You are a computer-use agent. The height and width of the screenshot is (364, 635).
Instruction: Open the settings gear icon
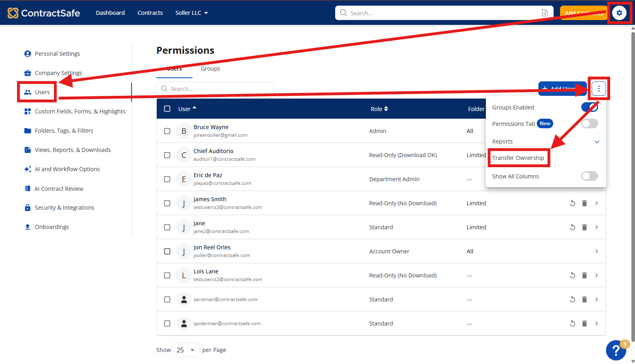(x=619, y=13)
